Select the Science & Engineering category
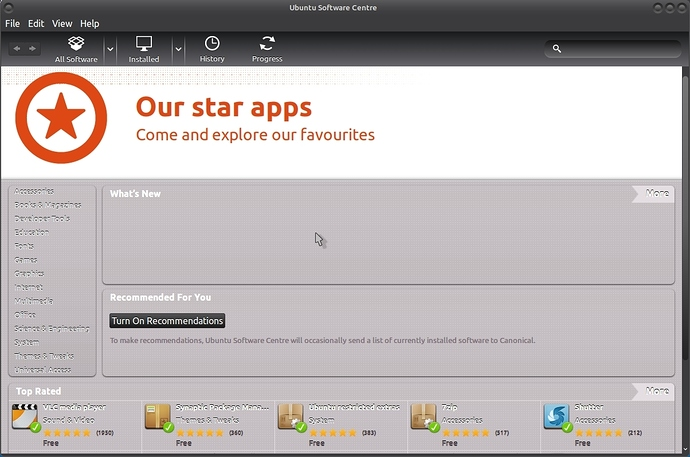This screenshot has height=457, width=690. coord(51,328)
